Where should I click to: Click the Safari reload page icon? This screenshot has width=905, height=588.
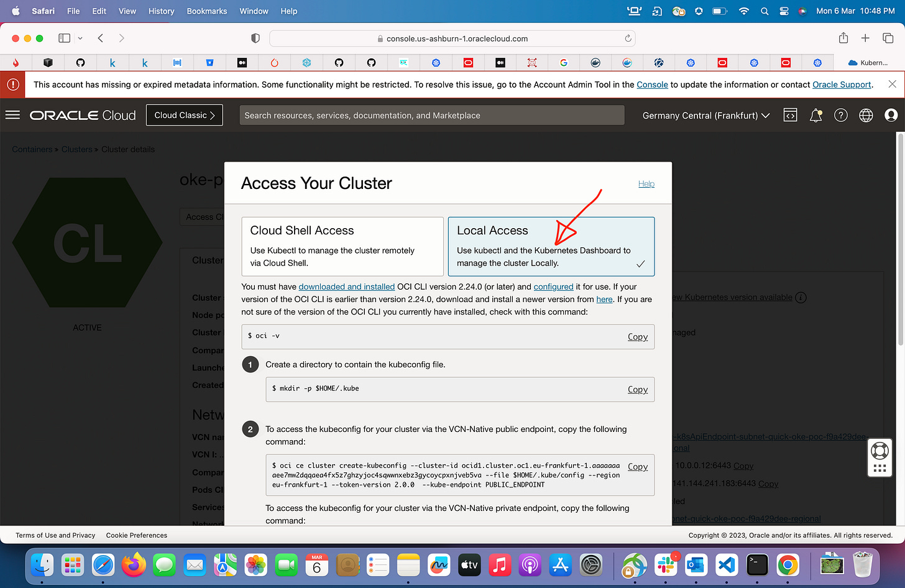coord(628,39)
